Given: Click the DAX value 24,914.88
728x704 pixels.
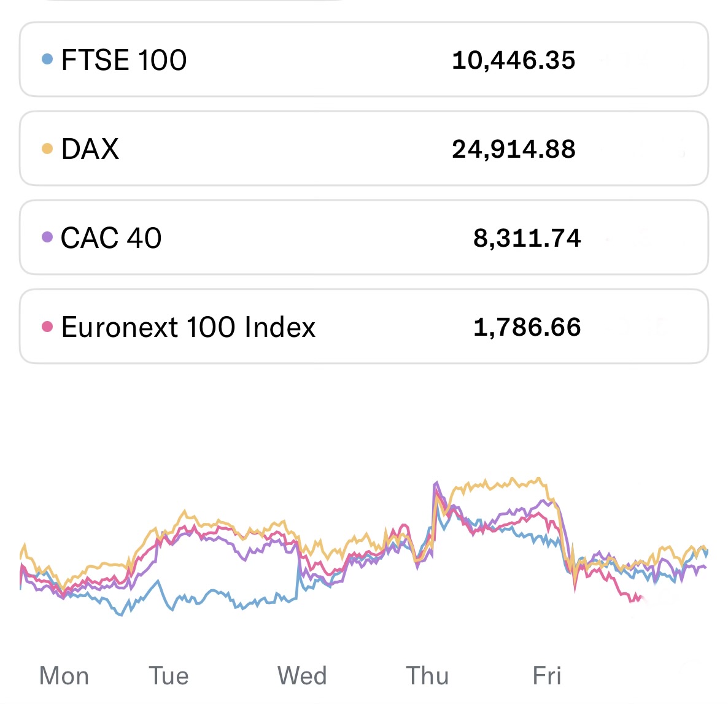Looking at the screenshot, I should click(x=513, y=149).
